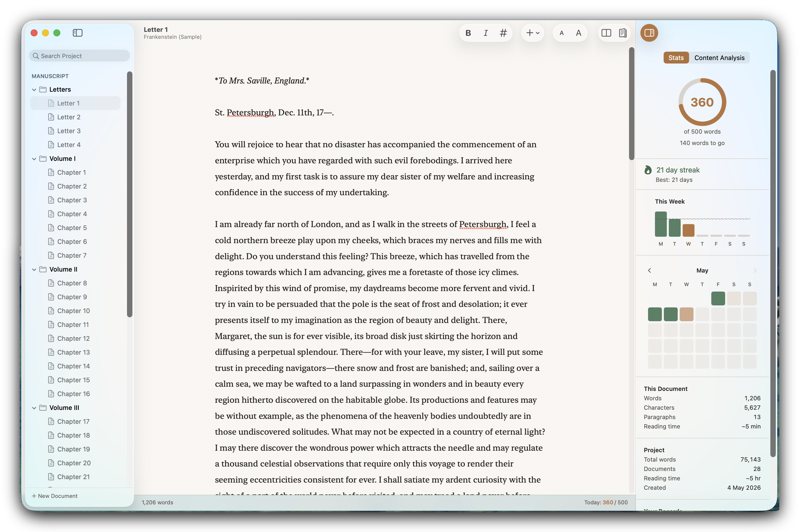Open Chapter 12 document
This screenshot has height=532, width=799.
click(75, 339)
